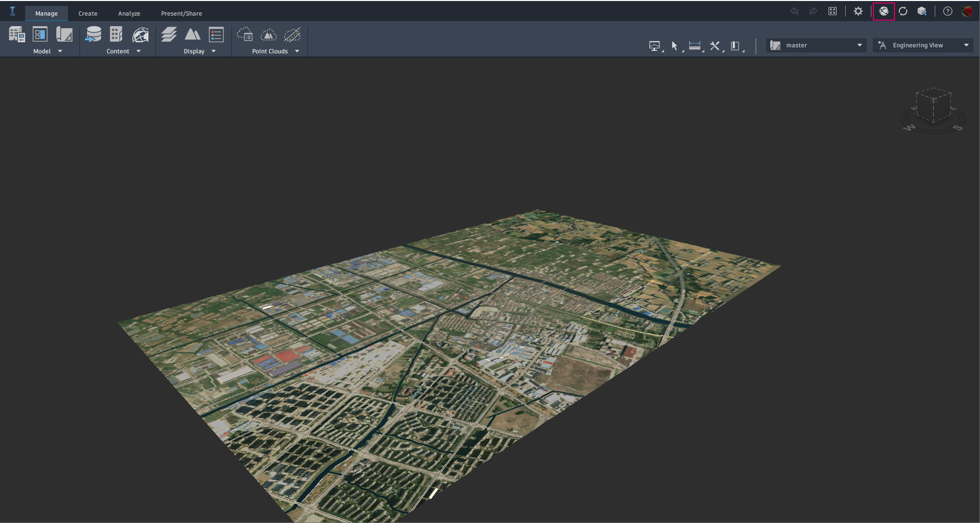
Task: Expand the Content panel dropdown arrow
Action: point(139,51)
